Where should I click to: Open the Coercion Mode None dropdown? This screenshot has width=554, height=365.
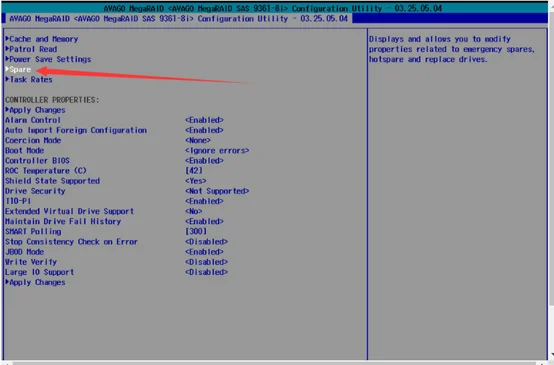pos(198,140)
